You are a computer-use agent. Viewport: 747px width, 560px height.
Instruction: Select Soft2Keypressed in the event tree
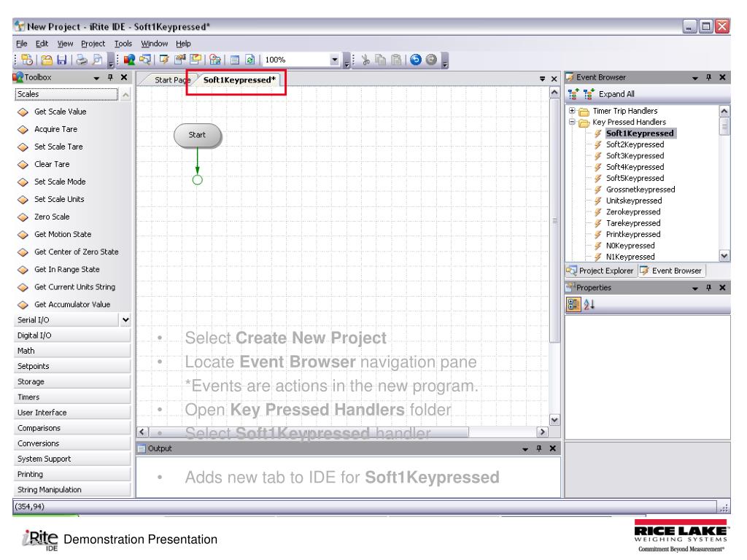click(635, 144)
